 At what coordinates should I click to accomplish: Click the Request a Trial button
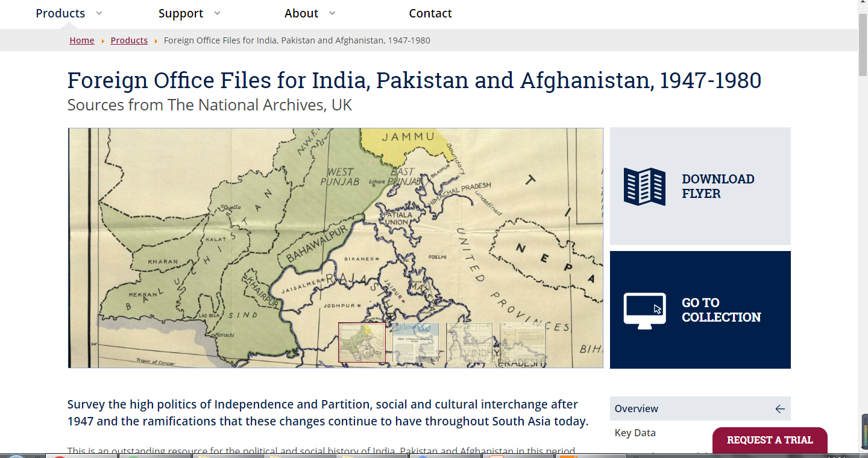tap(770, 440)
